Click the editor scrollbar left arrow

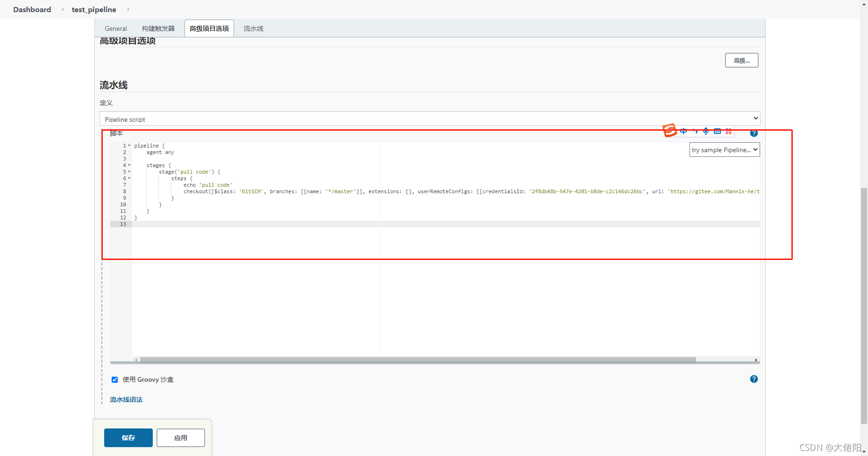tap(136, 360)
